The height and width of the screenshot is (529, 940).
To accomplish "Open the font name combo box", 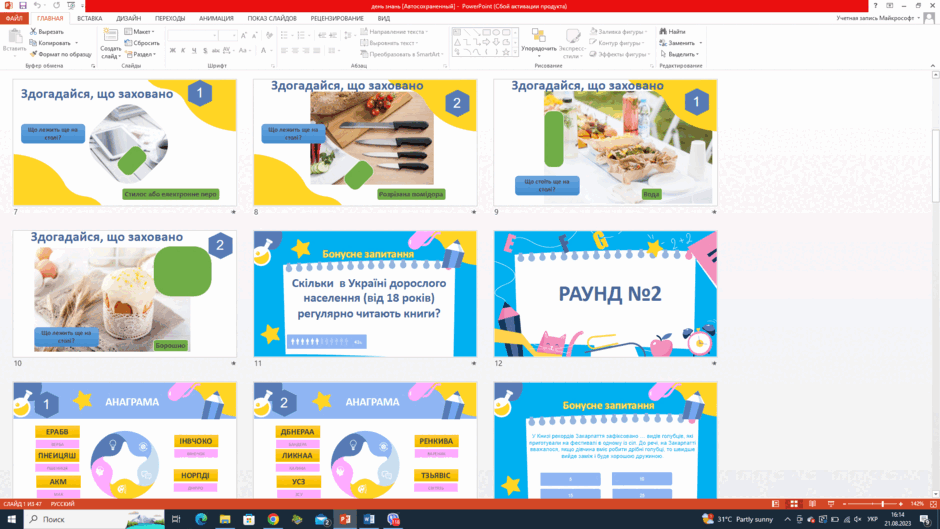I will pyautogui.click(x=192, y=36).
